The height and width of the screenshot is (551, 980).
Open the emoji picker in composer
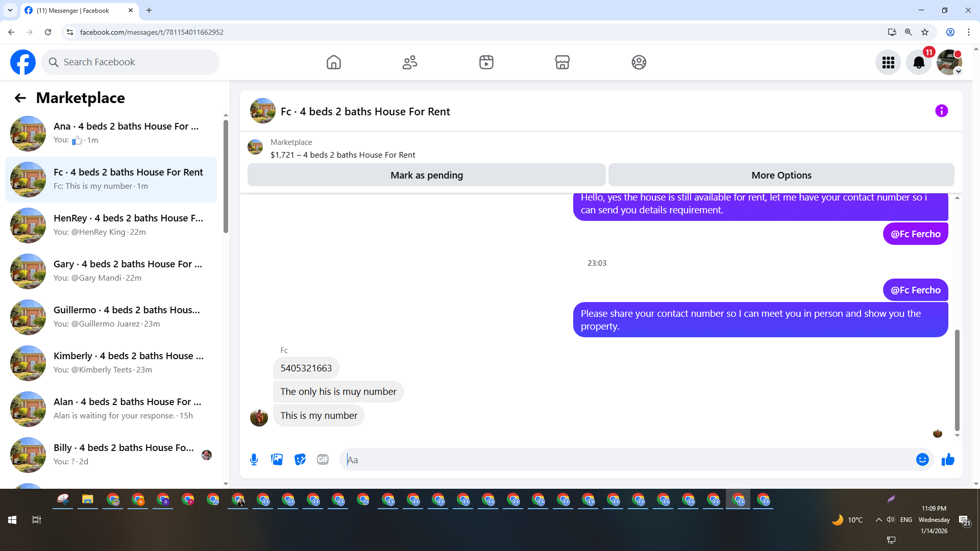pyautogui.click(x=922, y=460)
